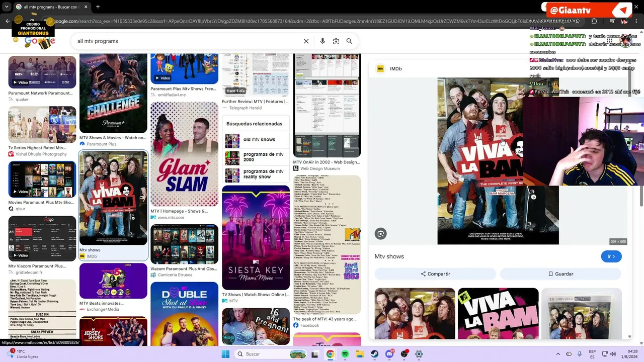Open Steam from the taskbar
The height and width of the screenshot is (362, 644).
point(375,354)
